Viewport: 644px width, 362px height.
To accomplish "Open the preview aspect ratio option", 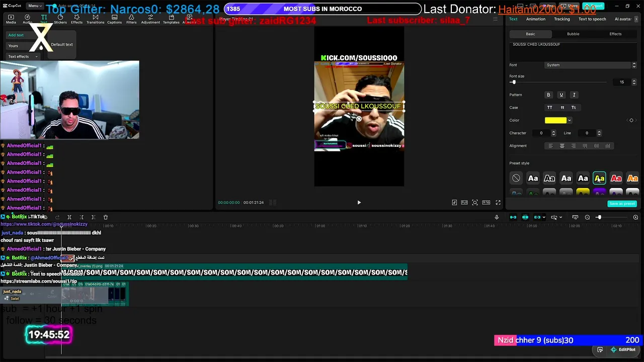I will coord(486,203).
